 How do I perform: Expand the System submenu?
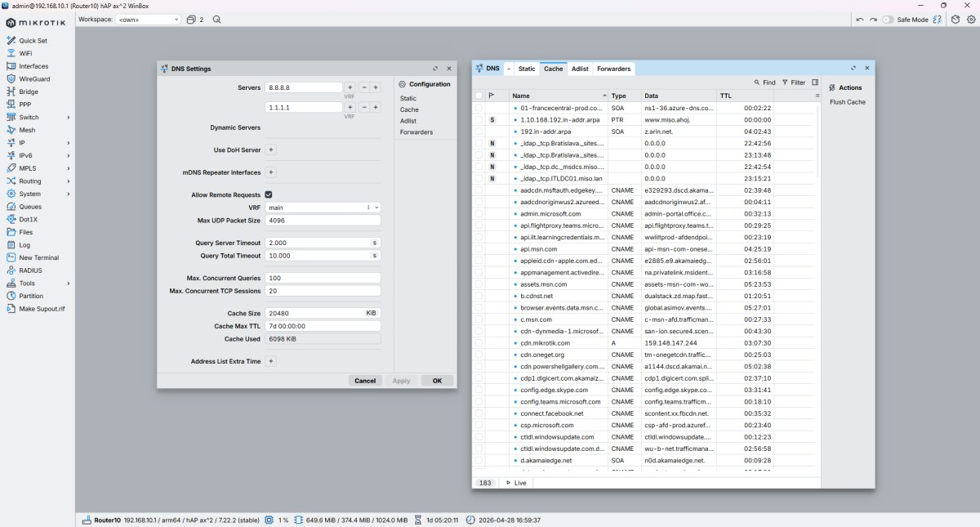pyautogui.click(x=68, y=194)
